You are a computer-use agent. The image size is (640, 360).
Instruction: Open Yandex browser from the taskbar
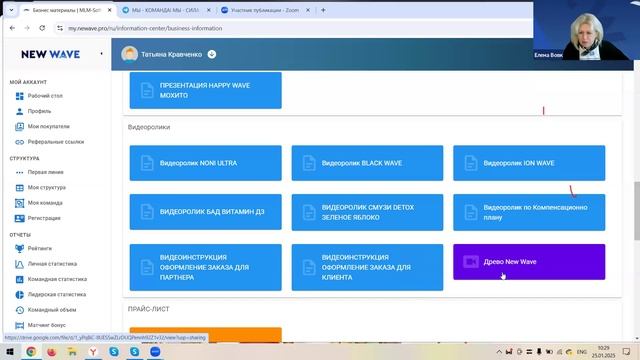(93, 351)
